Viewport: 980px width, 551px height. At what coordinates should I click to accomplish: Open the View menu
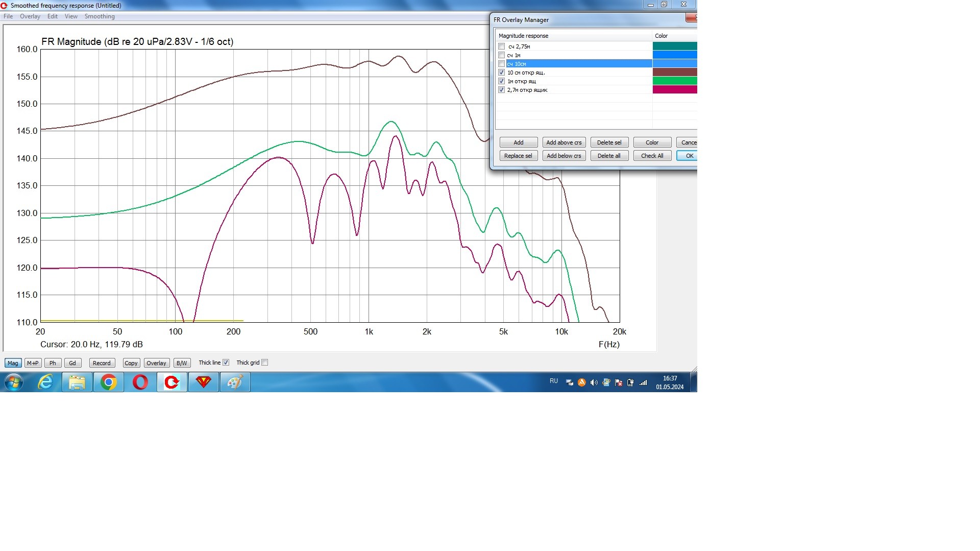(71, 16)
